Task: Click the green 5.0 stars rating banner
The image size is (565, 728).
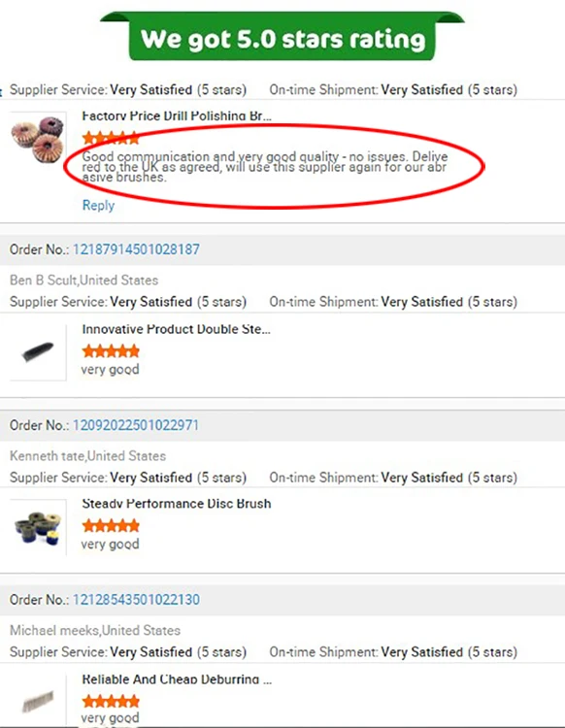Action: [282, 37]
